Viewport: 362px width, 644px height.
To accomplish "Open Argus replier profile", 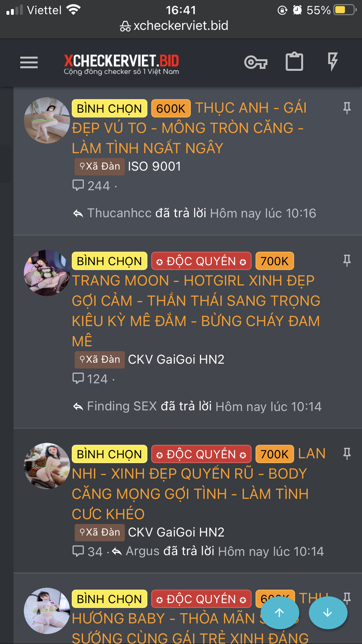I will (x=143, y=551).
